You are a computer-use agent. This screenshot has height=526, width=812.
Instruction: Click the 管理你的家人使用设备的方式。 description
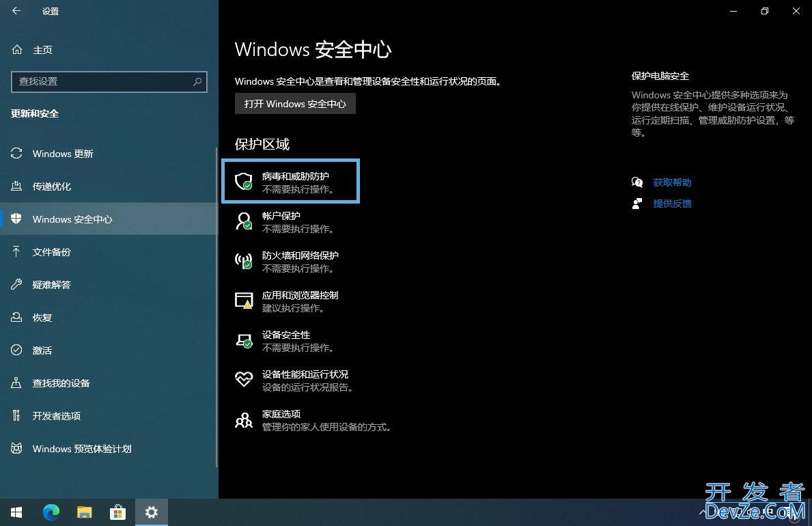[328, 427]
